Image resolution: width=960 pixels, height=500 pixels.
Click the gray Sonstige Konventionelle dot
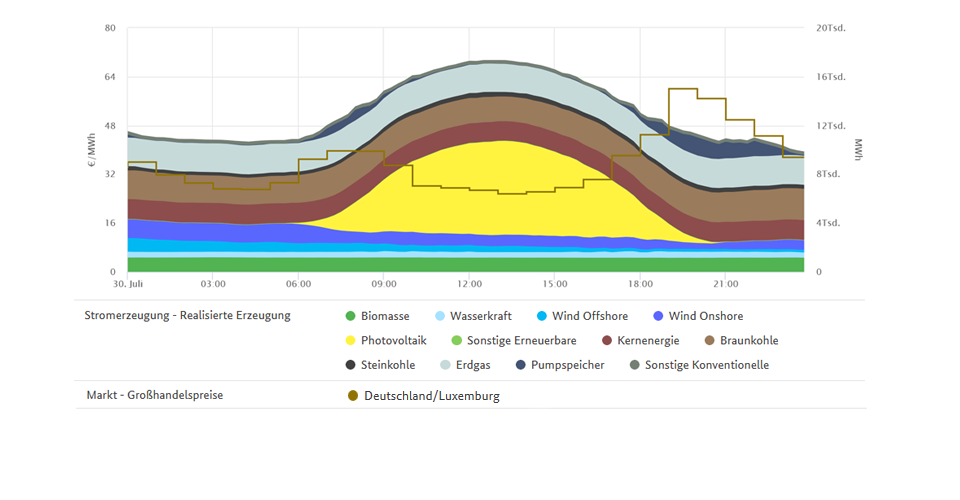tap(635, 365)
